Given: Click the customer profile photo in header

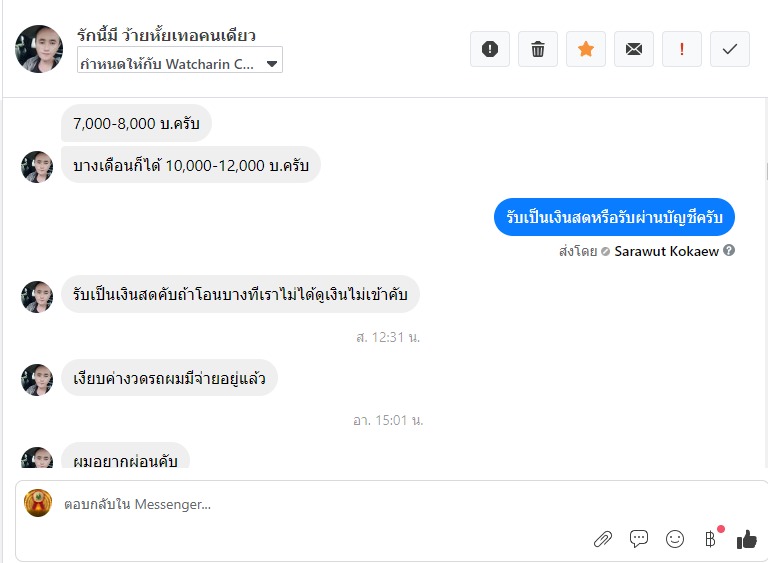Looking at the screenshot, I should (40, 49).
